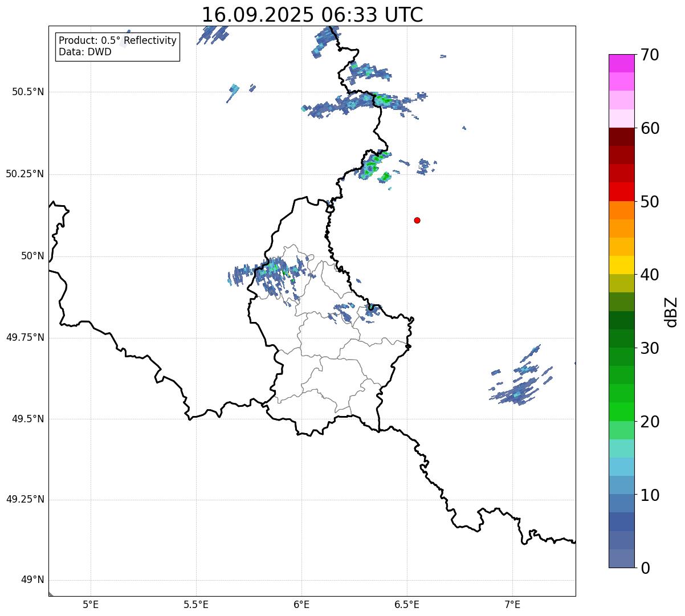Image resolution: width=685 pixels, height=616 pixels.
Task: Click the colorbar tick label 70
Action: tap(650, 55)
